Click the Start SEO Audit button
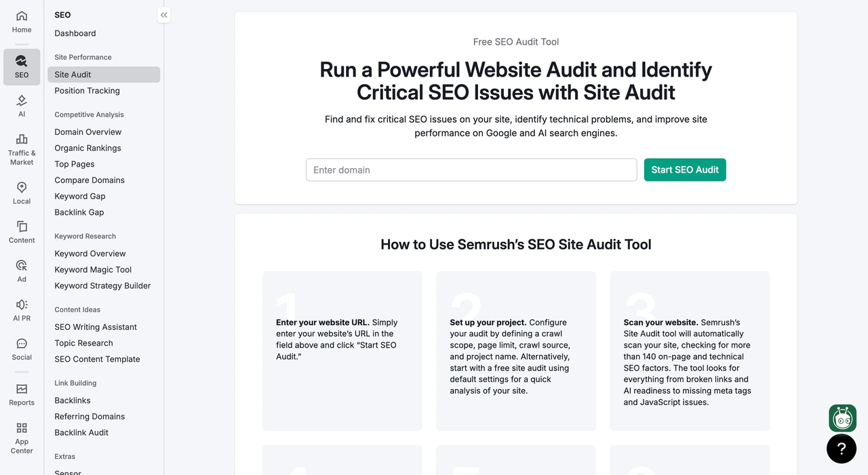868x475 pixels. coord(685,170)
